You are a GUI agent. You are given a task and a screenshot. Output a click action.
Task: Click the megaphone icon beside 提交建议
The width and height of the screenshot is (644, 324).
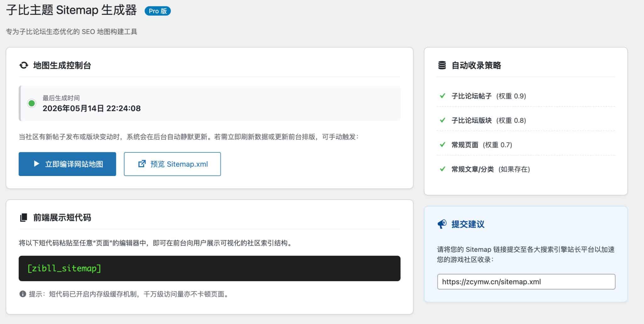pyautogui.click(x=442, y=224)
